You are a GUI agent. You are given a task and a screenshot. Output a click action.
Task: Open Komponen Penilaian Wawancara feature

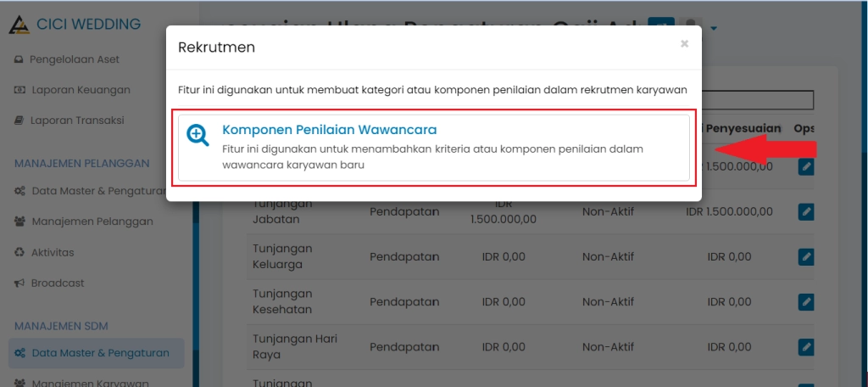click(433, 148)
